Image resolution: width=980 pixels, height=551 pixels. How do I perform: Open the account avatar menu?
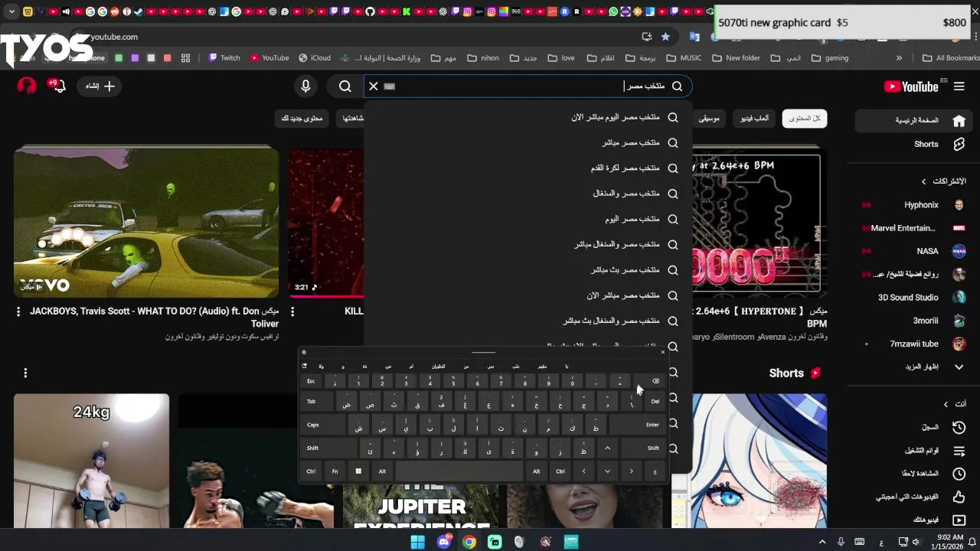click(x=27, y=86)
